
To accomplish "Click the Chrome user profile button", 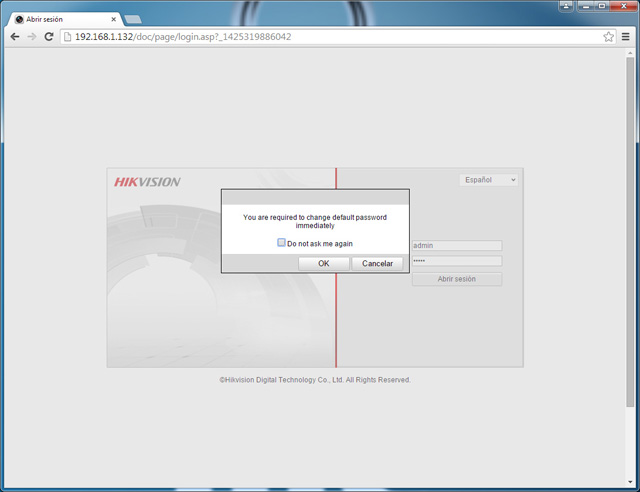I will (566, 6).
